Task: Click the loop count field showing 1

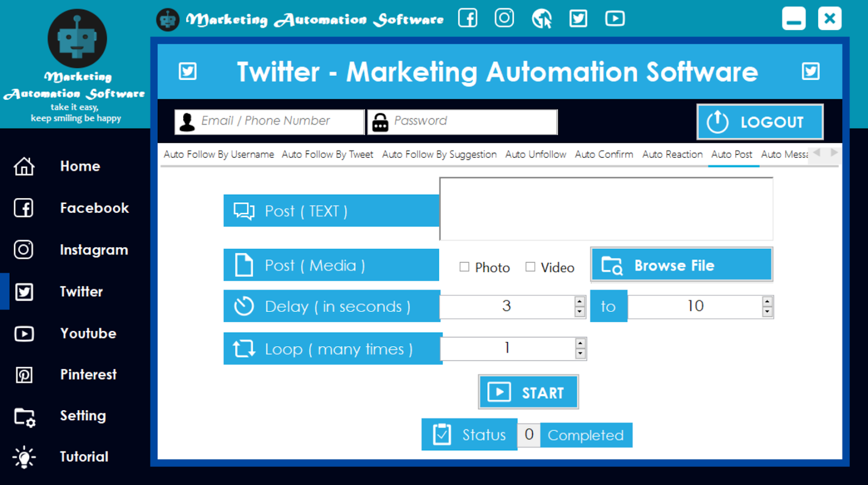Action: [x=507, y=348]
